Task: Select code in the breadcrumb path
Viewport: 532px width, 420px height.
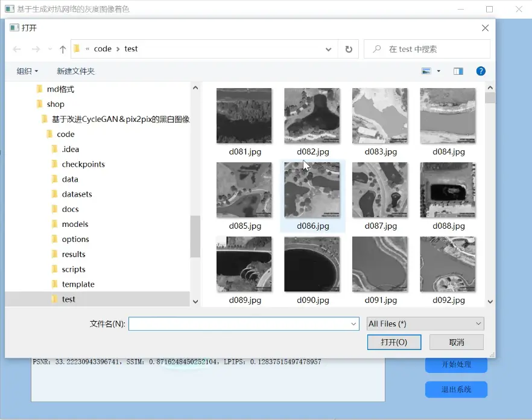Action: click(102, 49)
